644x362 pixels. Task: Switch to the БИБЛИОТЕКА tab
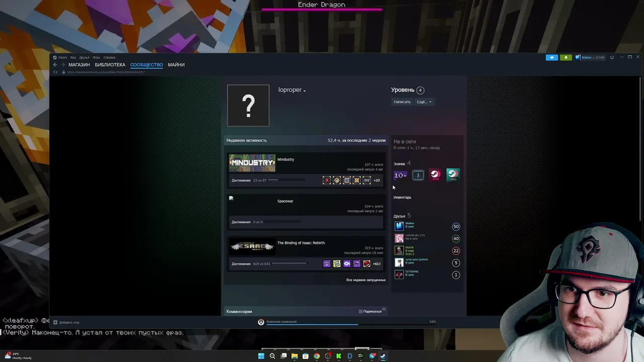[x=110, y=65]
